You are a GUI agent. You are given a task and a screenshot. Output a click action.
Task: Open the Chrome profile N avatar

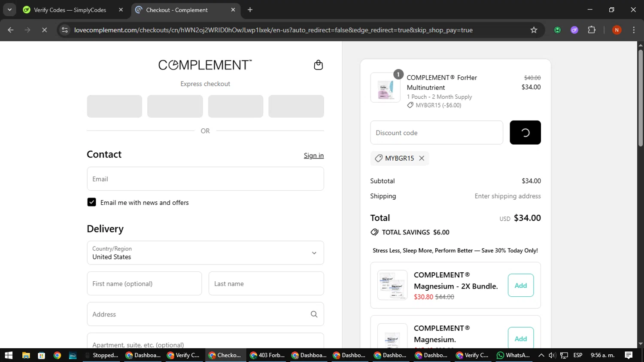[x=617, y=30]
